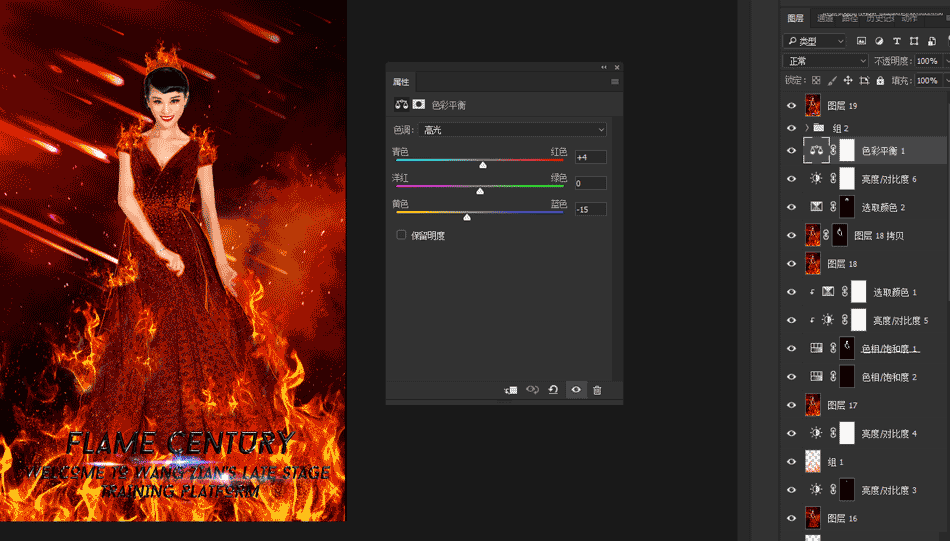
Task: Open layer filter 类型 dropdown
Action: coord(814,41)
